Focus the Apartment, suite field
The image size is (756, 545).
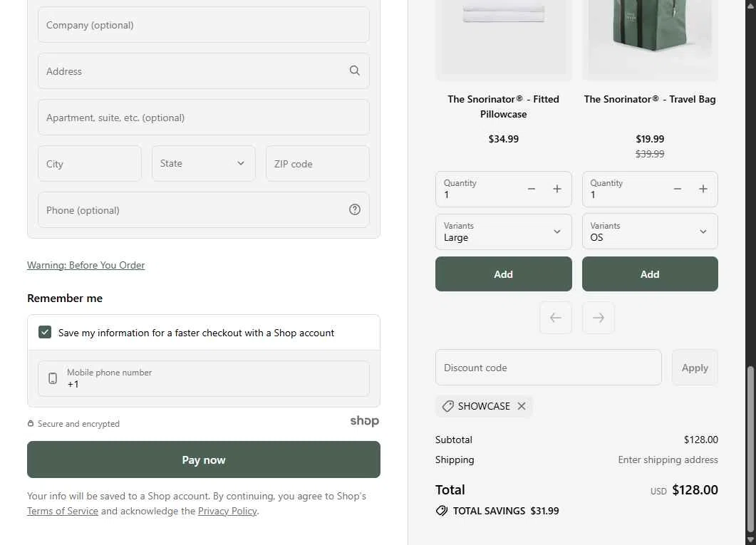tap(204, 118)
